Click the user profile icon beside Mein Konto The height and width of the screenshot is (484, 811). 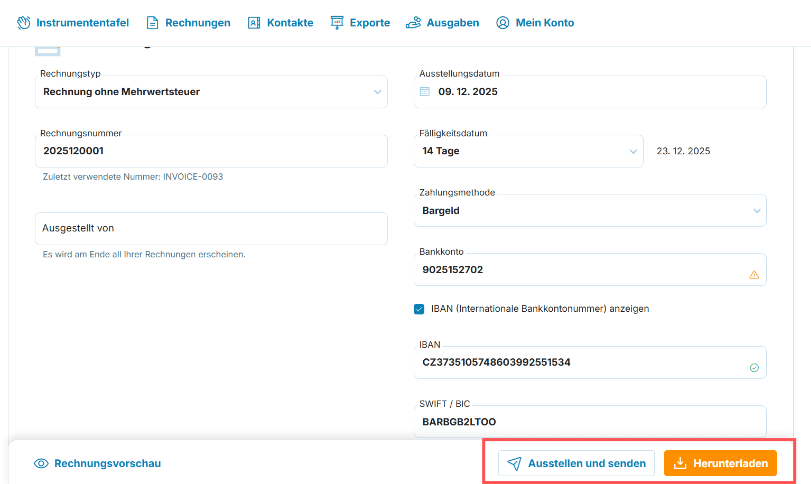pyautogui.click(x=503, y=23)
